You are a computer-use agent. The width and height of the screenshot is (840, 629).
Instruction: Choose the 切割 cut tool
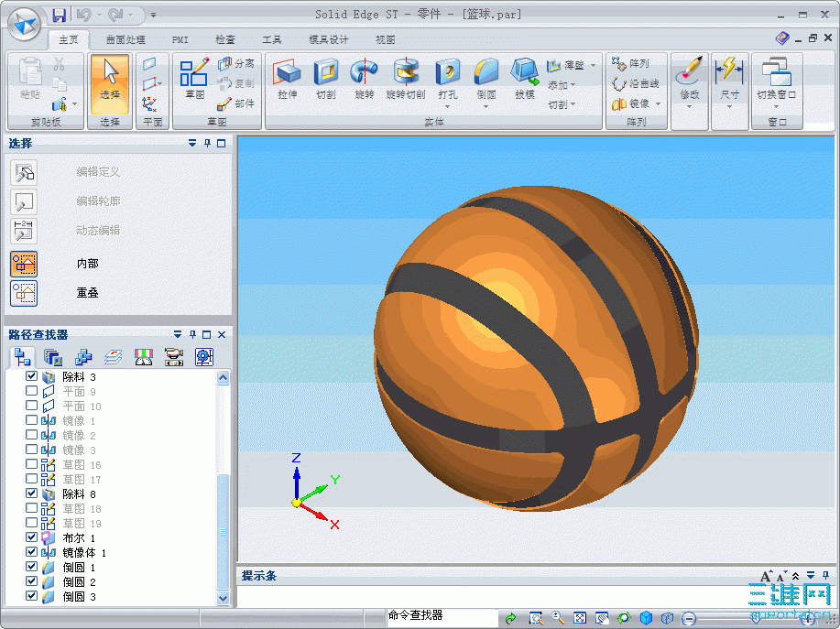pos(326,80)
